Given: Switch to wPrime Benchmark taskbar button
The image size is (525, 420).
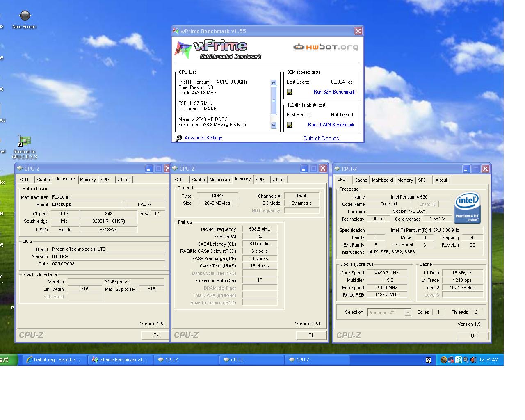Looking at the screenshot, I should click(x=121, y=360).
